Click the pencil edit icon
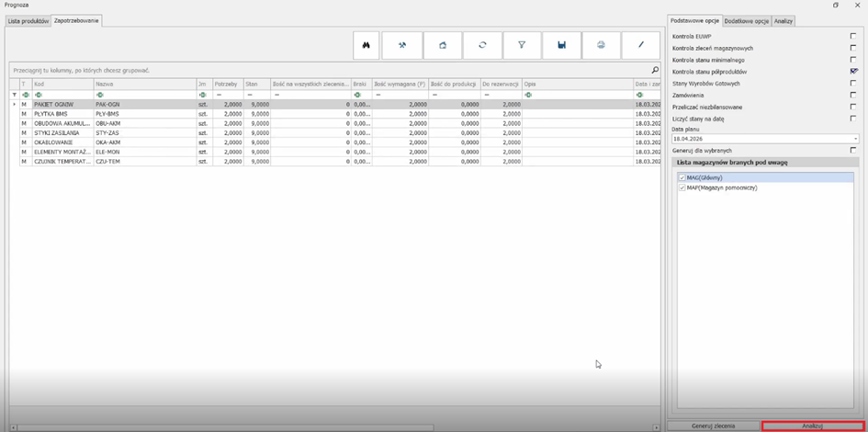 tap(640, 45)
